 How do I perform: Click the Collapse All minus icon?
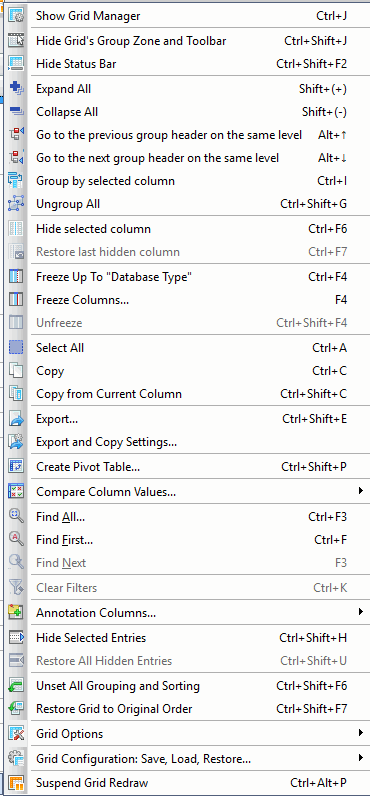point(16,112)
